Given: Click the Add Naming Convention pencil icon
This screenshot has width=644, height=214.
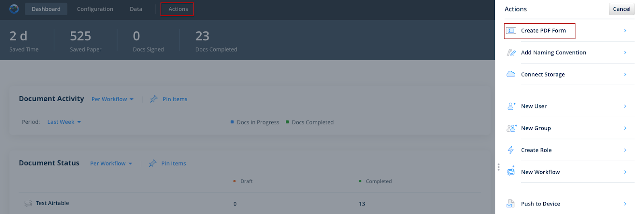Looking at the screenshot, I should (x=511, y=53).
